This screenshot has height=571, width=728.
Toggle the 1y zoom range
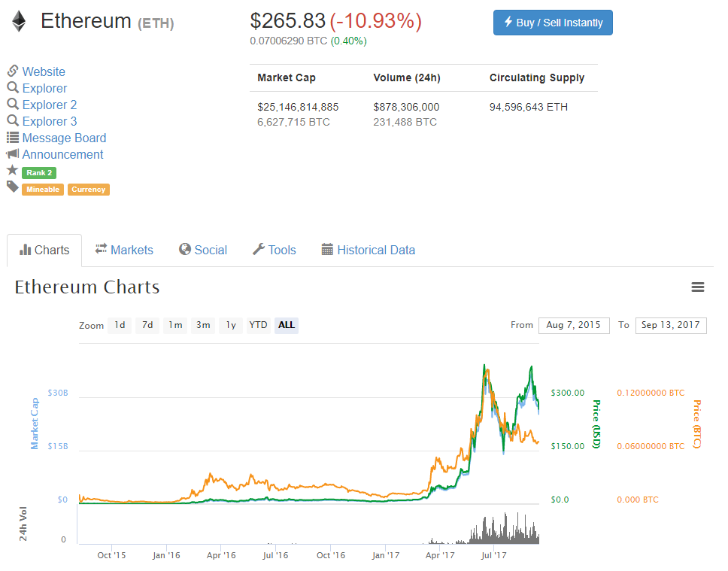click(230, 325)
